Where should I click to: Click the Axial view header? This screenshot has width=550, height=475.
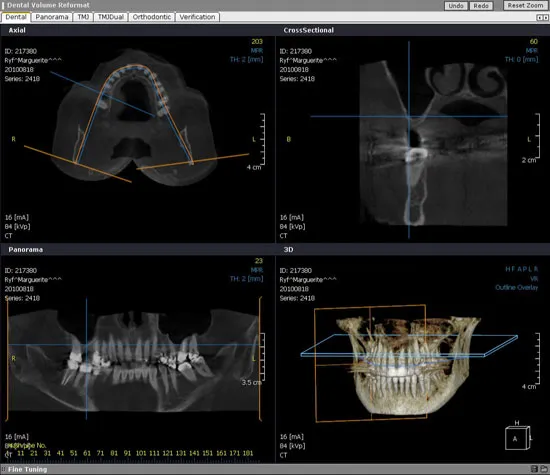click(x=17, y=30)
